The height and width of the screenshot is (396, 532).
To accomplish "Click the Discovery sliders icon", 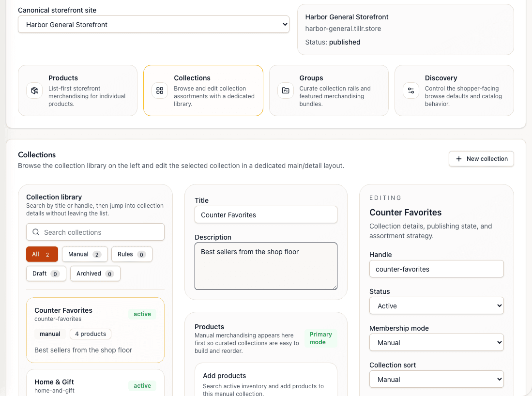I will [411, 91].
